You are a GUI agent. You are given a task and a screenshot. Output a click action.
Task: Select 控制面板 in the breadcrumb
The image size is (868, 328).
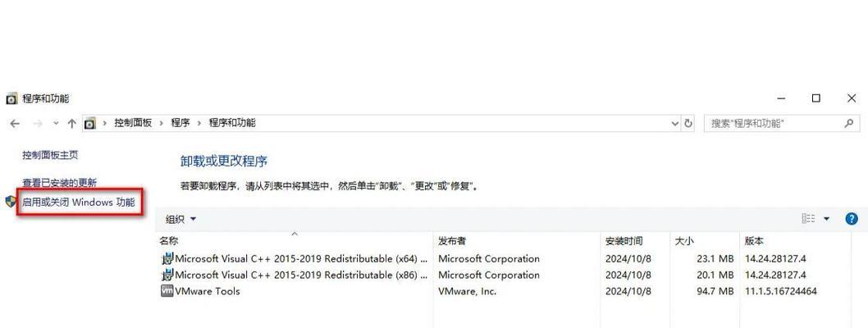tap(133, 123)
